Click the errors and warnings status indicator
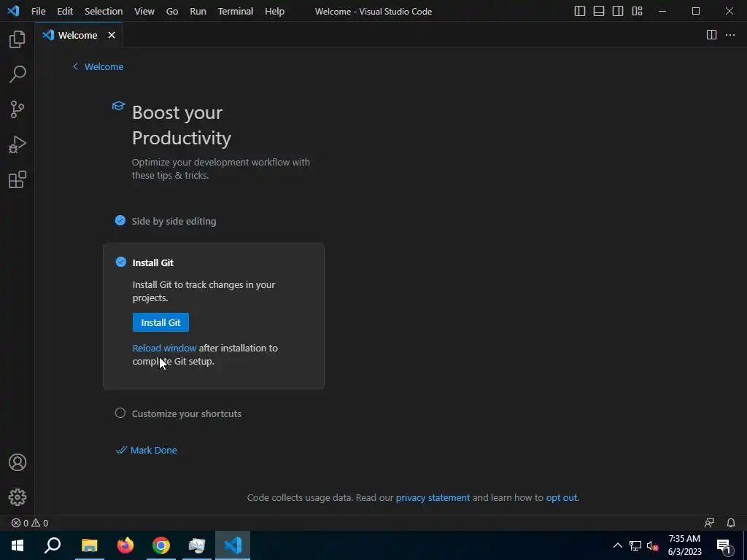The width and height of the screenshot is (747, 560). pyautogui.click(x=30, y=523)
